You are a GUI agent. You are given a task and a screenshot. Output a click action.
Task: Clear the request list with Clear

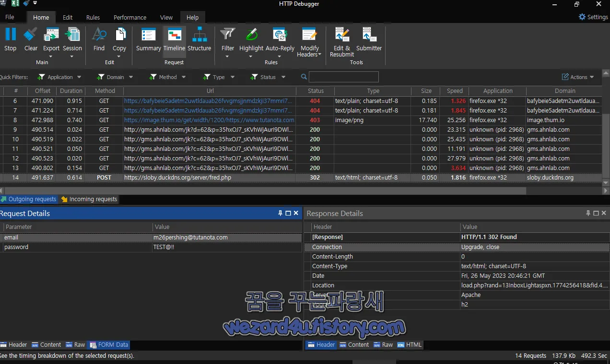(x=31, y=39)
